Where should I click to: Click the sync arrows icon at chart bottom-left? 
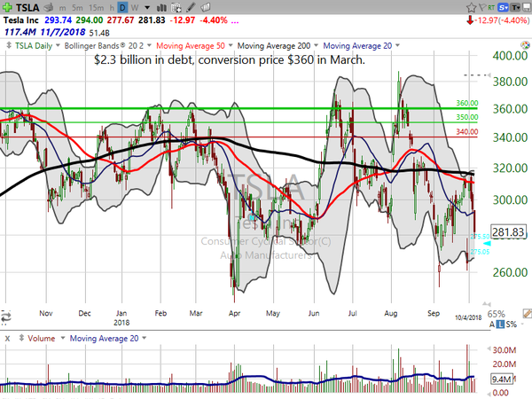click(x=5, y=315)
